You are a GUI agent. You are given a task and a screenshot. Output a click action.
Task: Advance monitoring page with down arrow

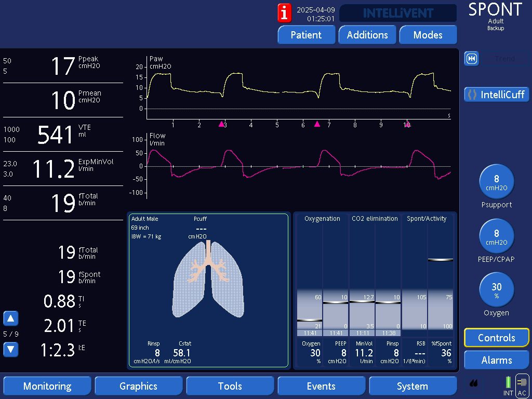(x=11, y=350)
